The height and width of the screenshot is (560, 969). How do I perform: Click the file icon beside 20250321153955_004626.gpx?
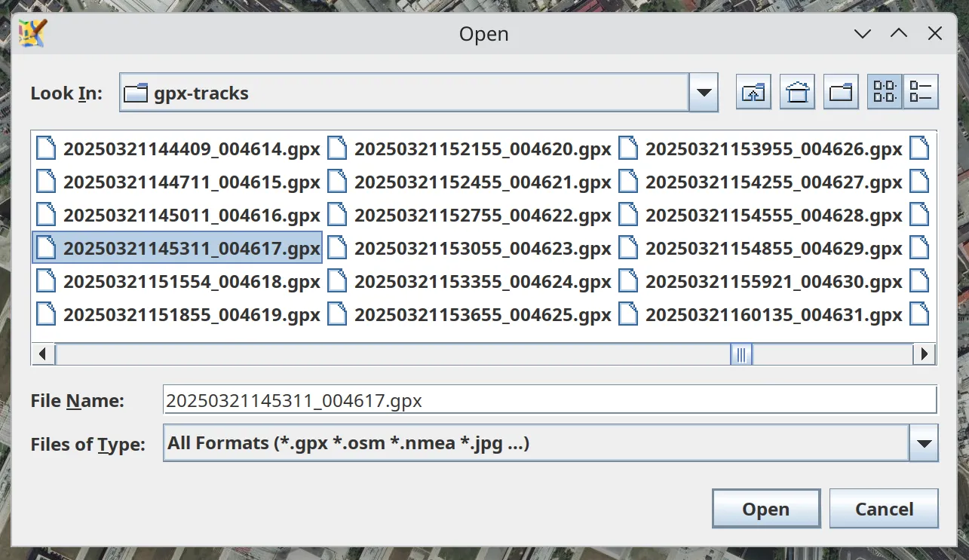click(629, 148)
